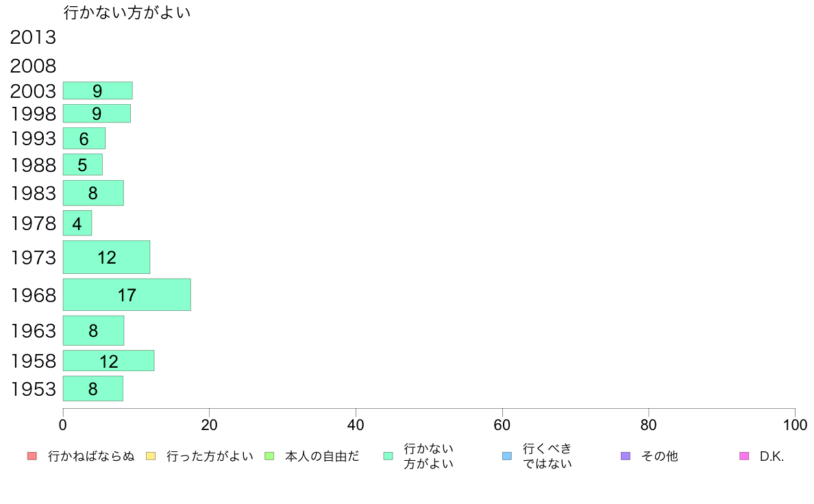Click the 1978 bar showing 4
This screenshot has height=504, width=814.
(x=77, y=223)
